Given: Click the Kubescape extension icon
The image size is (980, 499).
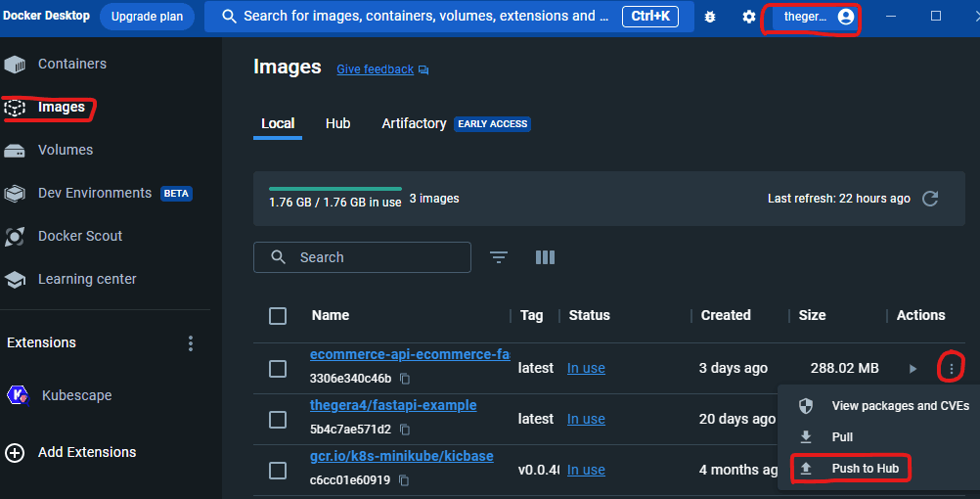Looking at the screenshot, I should [19, 396].
